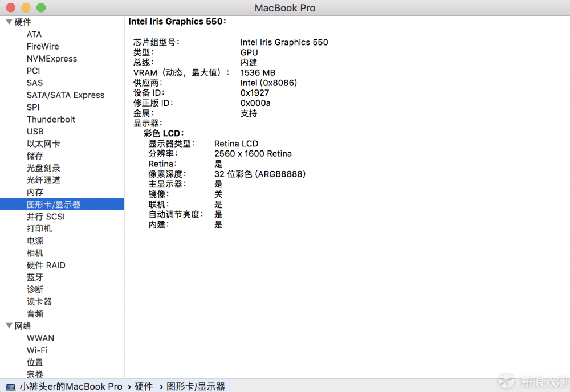Click the laptop icon in path bar

10,387
